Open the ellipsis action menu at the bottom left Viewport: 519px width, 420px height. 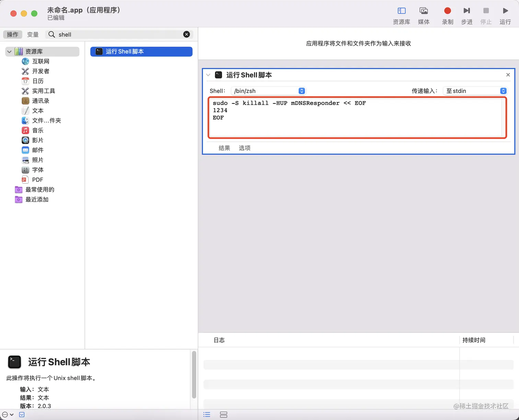pos(8,415)
